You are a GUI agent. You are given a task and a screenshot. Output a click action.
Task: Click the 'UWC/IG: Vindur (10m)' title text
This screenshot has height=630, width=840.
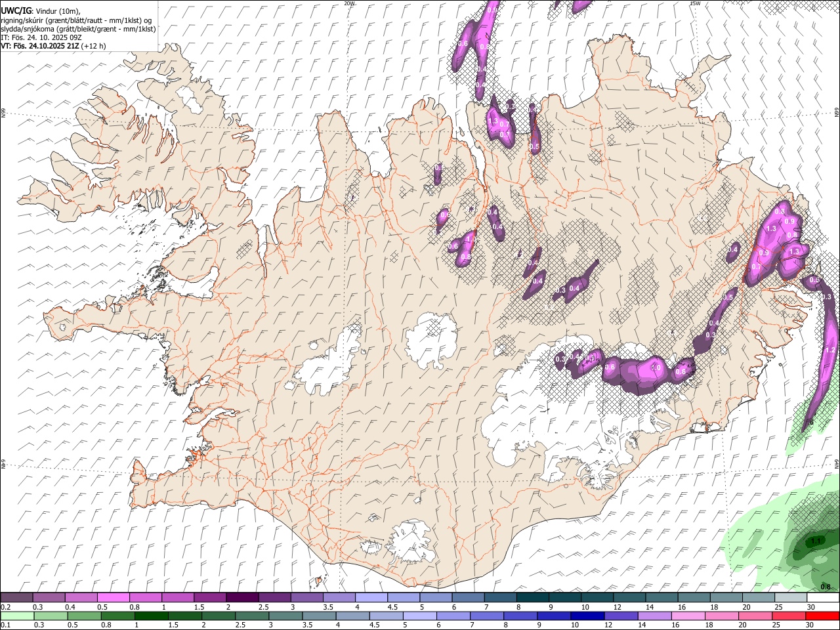coord(41,10)
